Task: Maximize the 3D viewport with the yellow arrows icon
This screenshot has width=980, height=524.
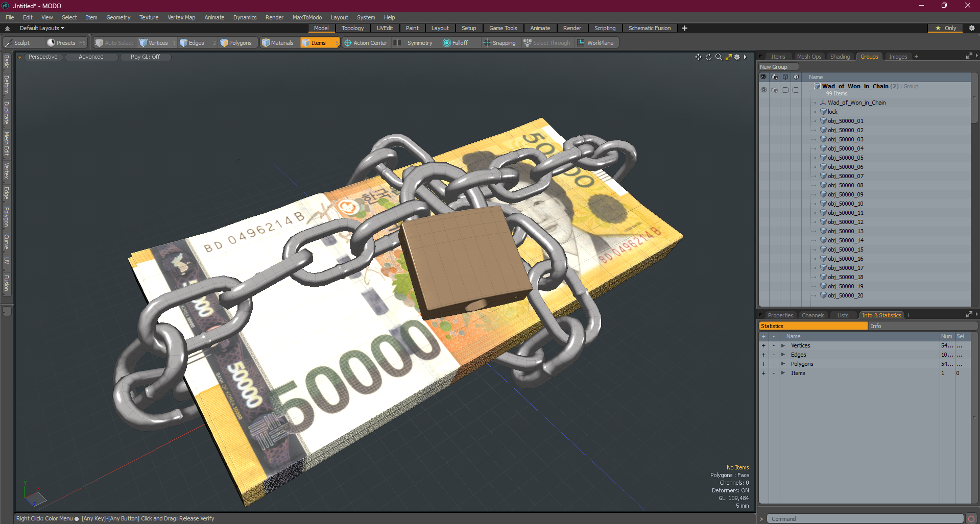Action: (x=729, y=57)
